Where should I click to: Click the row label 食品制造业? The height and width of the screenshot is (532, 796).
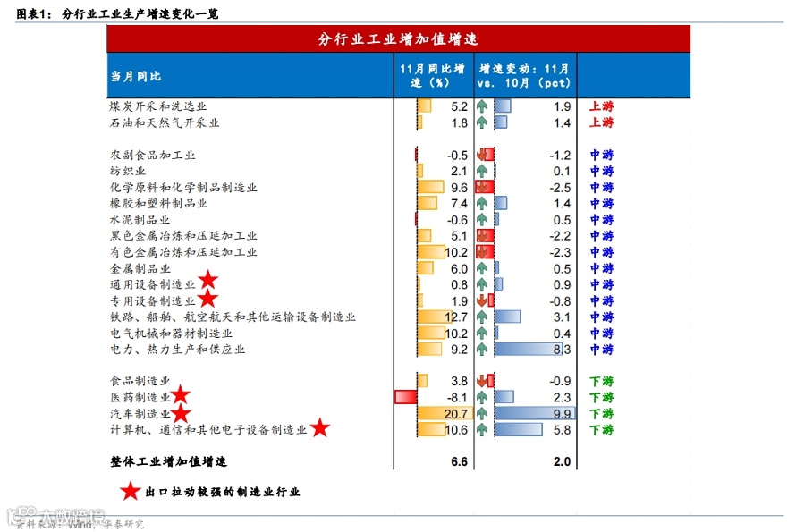[140, 381]
